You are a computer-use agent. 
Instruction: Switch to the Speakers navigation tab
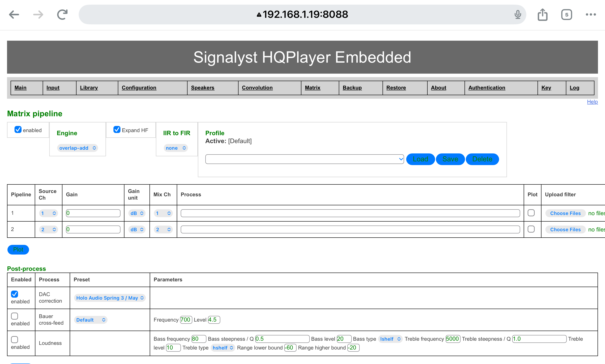tap(202, 87)
